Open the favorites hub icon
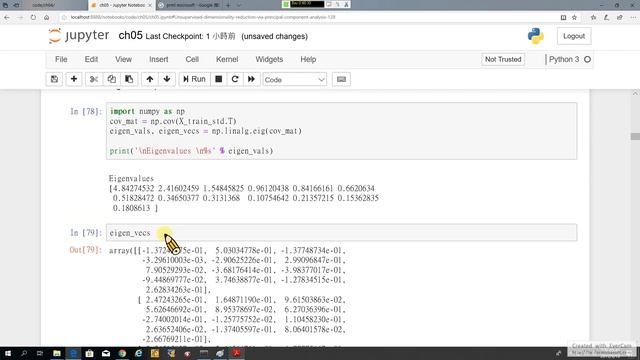This screenshot has height=360, width=640. click(593, 18)
